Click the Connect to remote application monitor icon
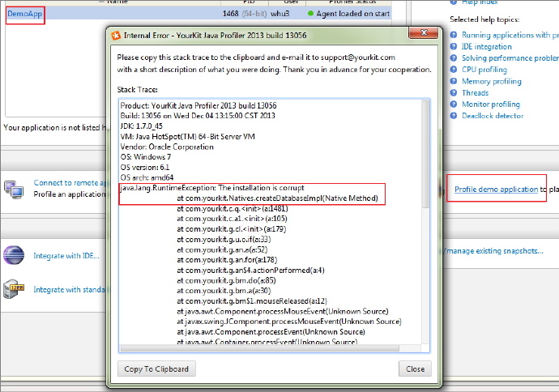The image size is (559, 392). click(x=14, y=190)
